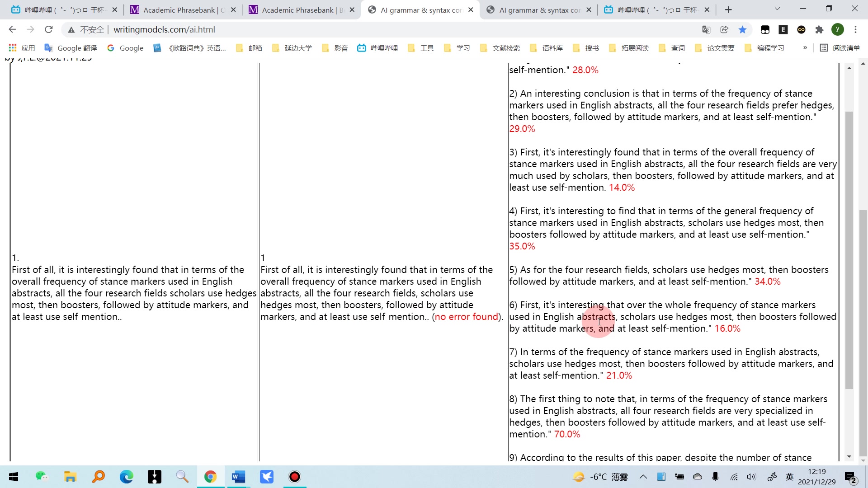The image size is (868, 488).
Task: Click the inner scrollbar up arrow
Action: 849,68
